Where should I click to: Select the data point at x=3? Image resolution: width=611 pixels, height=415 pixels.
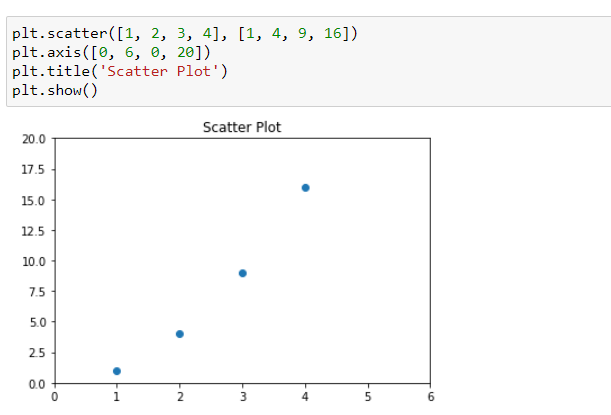(x=243, y=273)
